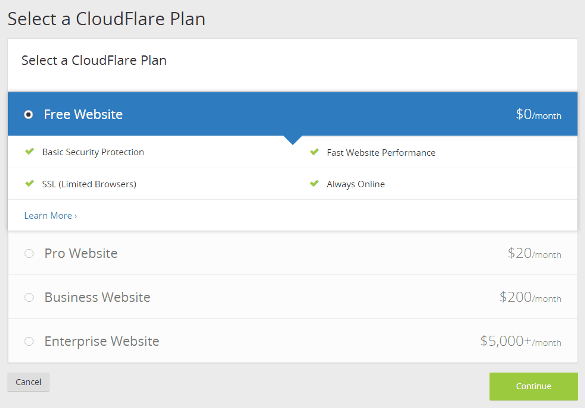Screen dimensions: 585x408
Task: Click the $20/month price label
Action: pyautogui.click(x=534, y=254)
